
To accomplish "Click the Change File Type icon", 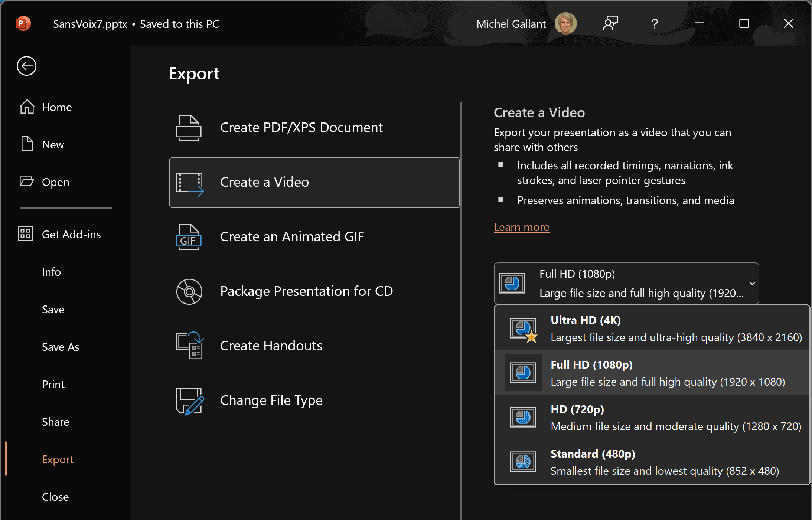I will click(x=189, y=400).
